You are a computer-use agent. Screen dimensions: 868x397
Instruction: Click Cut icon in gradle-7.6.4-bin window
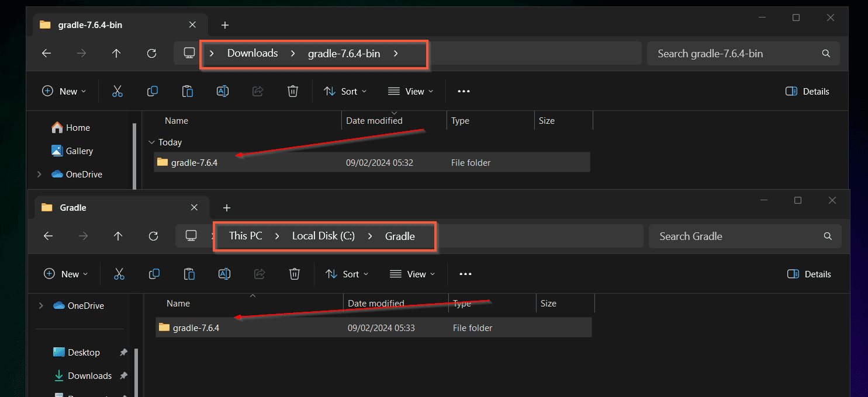[117, 91]
